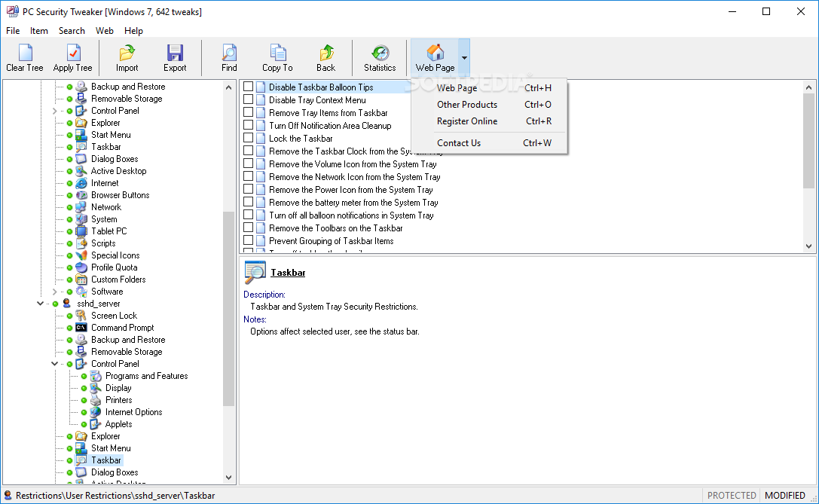819x504 pixels.
Task: Open the Web Page dropdown arrow
Action: tap(464, 57)
